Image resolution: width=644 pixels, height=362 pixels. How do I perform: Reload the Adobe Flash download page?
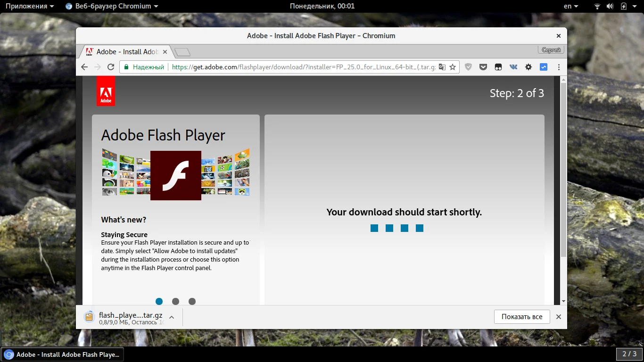111,67
